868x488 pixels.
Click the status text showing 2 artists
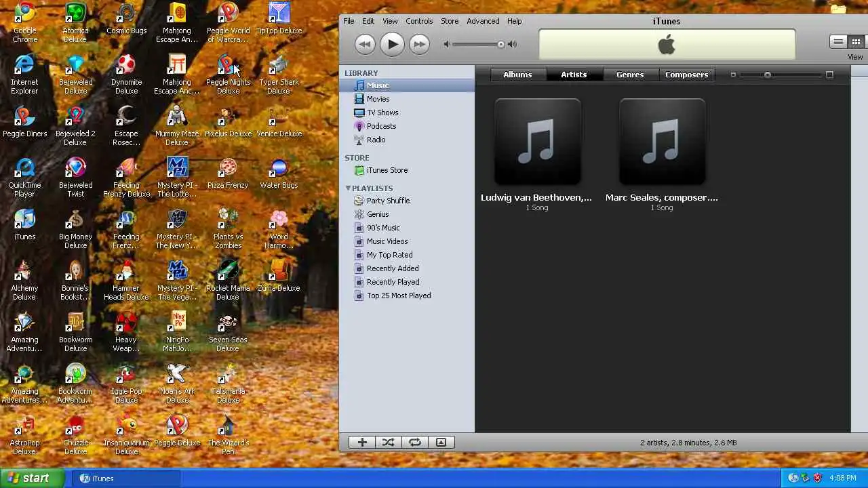tap(688, 443)
